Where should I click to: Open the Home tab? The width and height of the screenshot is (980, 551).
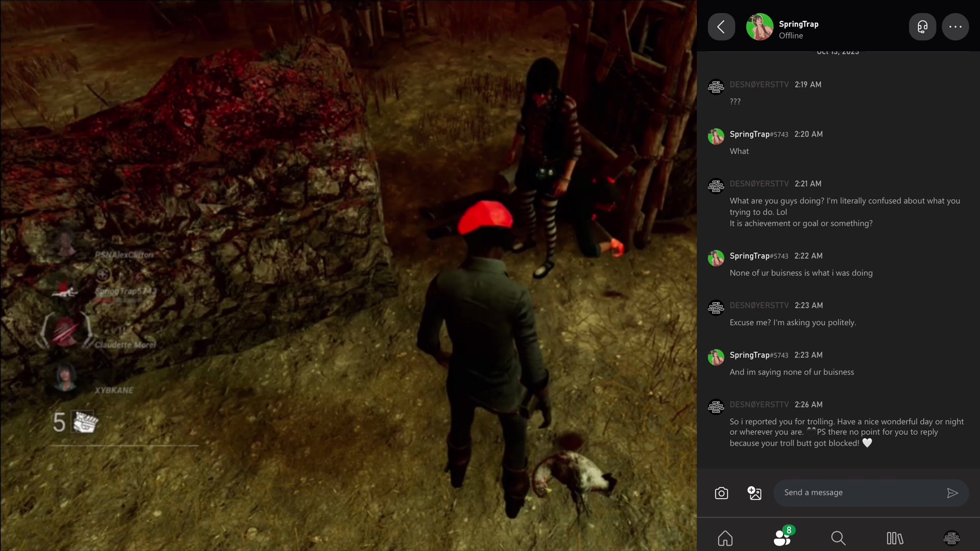725,538
